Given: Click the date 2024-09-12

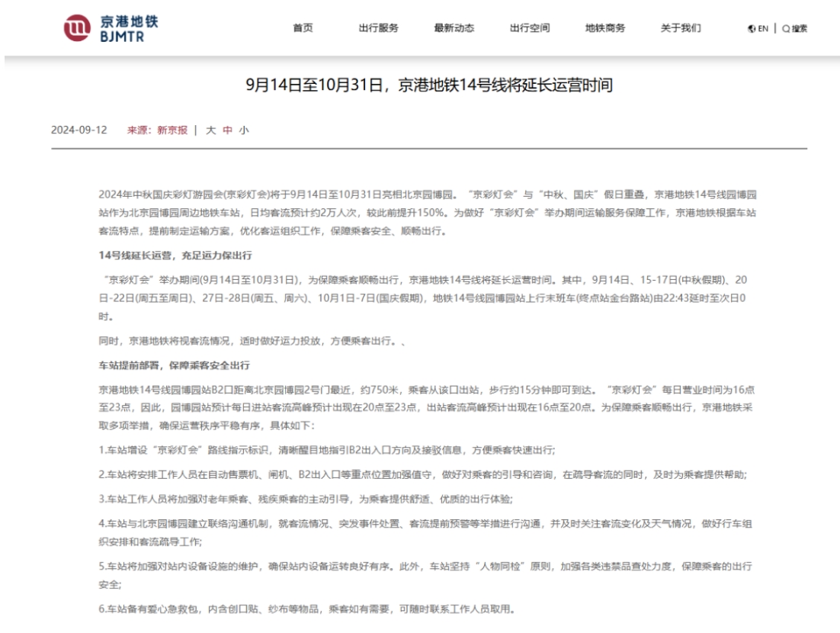Looking at the screenshot, I should pos(79,130).
